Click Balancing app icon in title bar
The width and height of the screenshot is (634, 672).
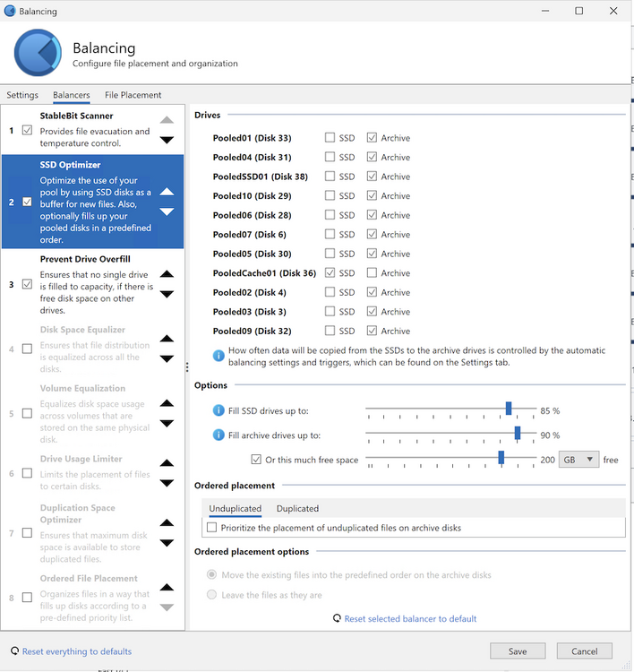point(10,11)
